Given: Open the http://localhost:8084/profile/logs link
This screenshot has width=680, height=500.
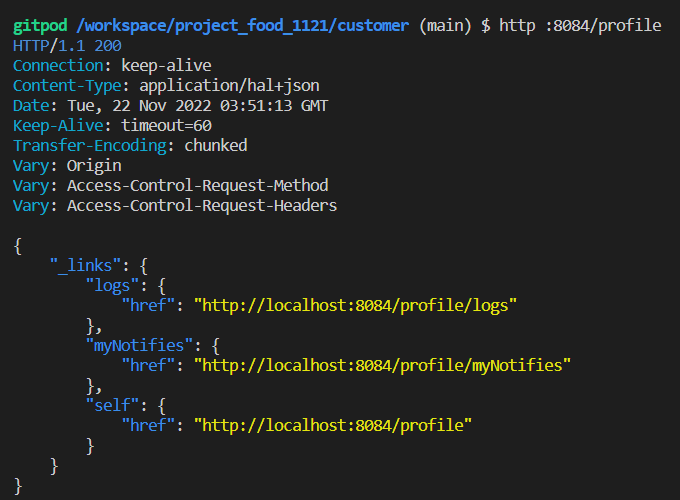Looking at the screenshot, I should click(355, 306).
